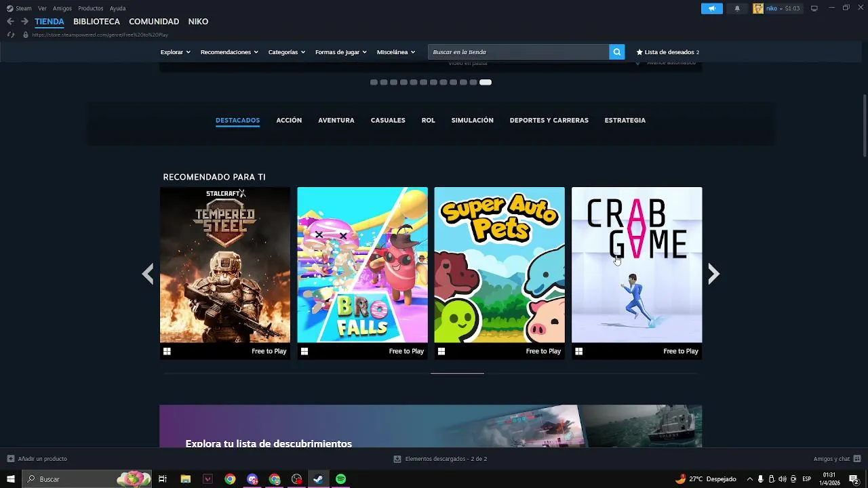Image resolution: width=868 pixels, height=488 pixels.
Task: Open Lista de deseados
Action: [x=667, y=52]
